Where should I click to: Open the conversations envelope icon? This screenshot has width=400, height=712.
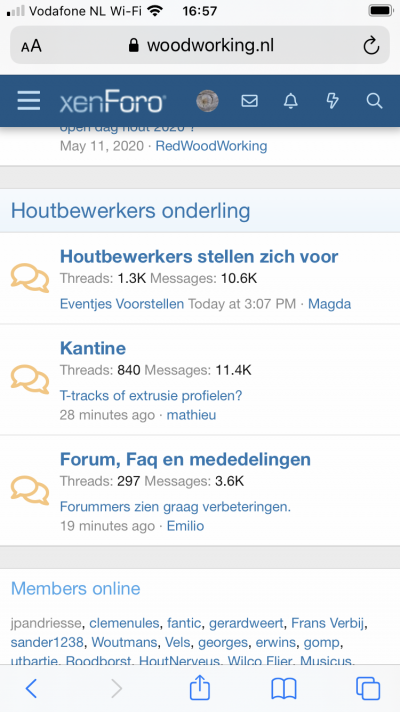point(249,101)
